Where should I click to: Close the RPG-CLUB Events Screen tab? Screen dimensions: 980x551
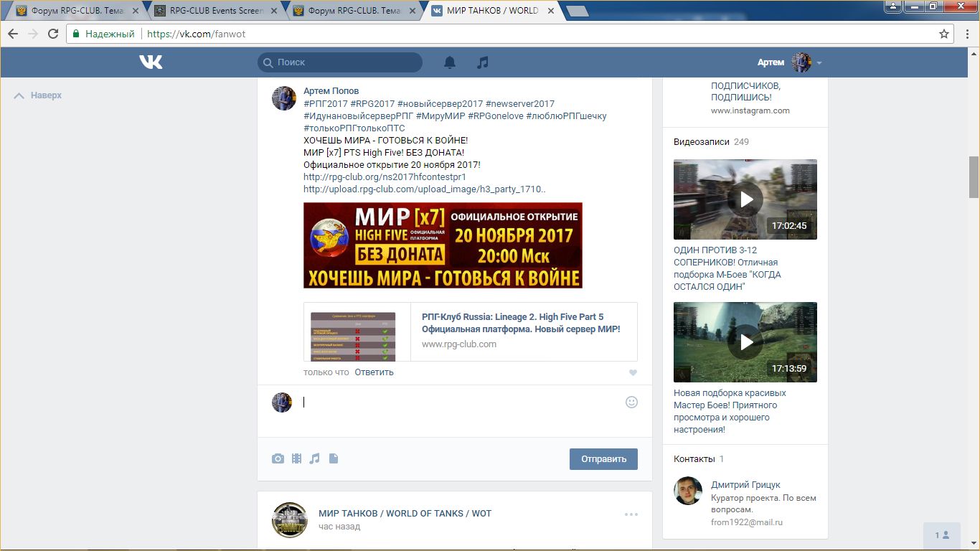coord(274,11)
